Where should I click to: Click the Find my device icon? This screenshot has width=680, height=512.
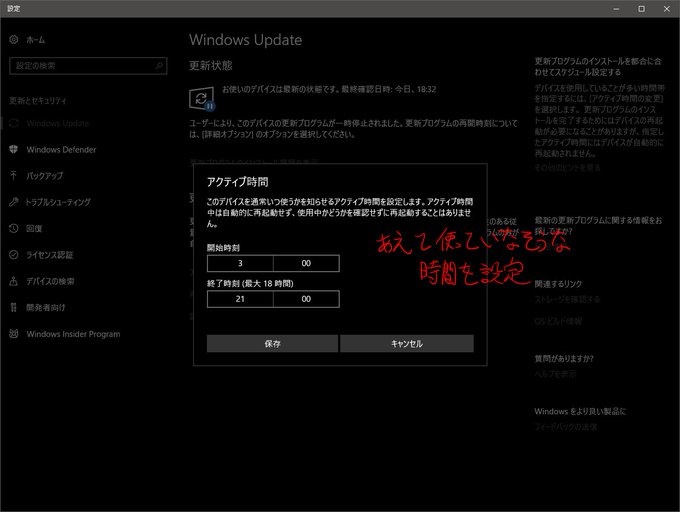14,281
